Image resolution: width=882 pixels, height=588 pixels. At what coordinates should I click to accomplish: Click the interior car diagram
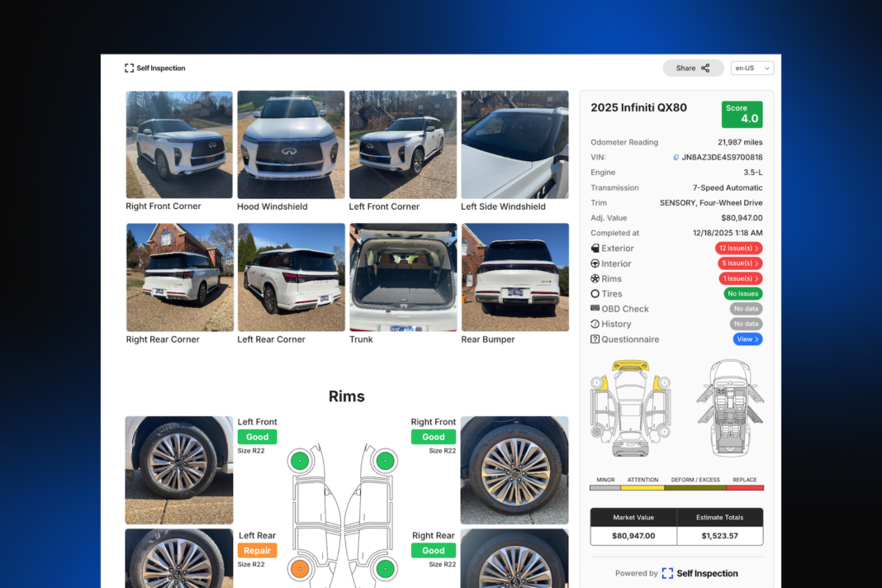(730, 409)
